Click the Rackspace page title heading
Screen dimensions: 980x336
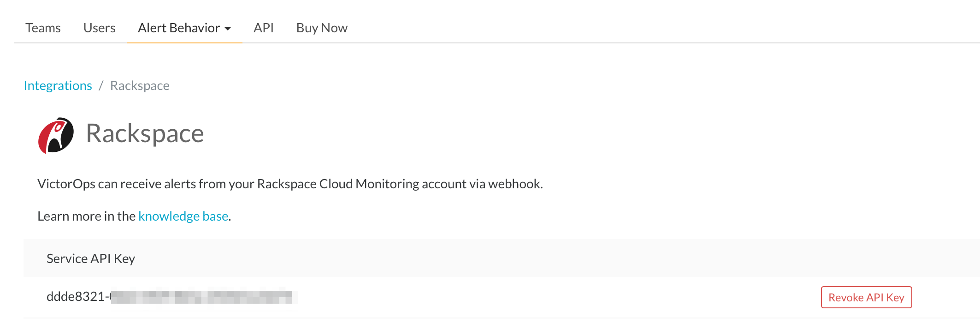[145, 134]
